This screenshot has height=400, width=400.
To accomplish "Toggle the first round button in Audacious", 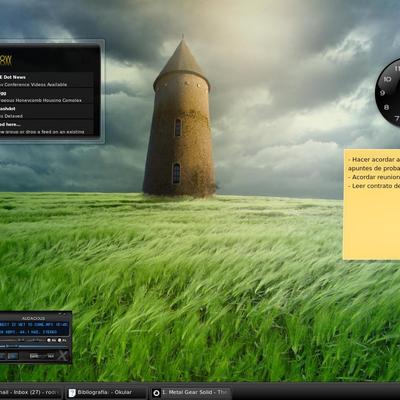I will (x=49, y=340).
